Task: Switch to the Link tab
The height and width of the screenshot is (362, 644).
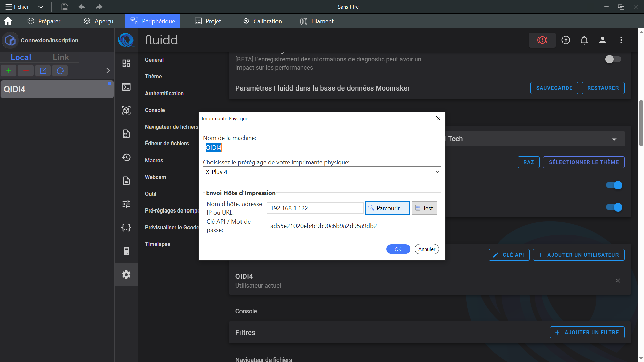Action: [61, 57]
